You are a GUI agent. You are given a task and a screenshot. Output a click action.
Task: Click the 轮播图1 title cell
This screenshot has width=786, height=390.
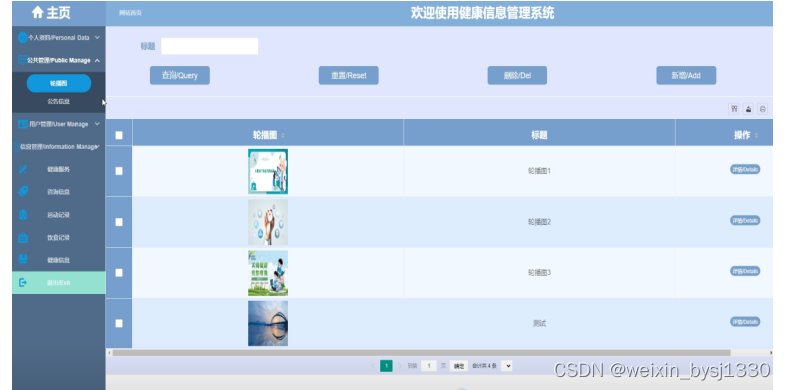pyautogui.click(x=539, y=171)
